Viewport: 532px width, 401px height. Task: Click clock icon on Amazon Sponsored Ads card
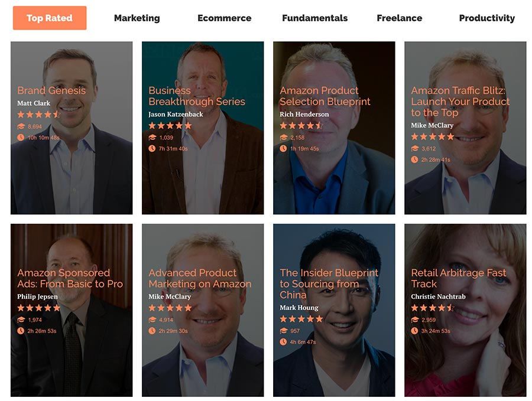pos(21,331)
